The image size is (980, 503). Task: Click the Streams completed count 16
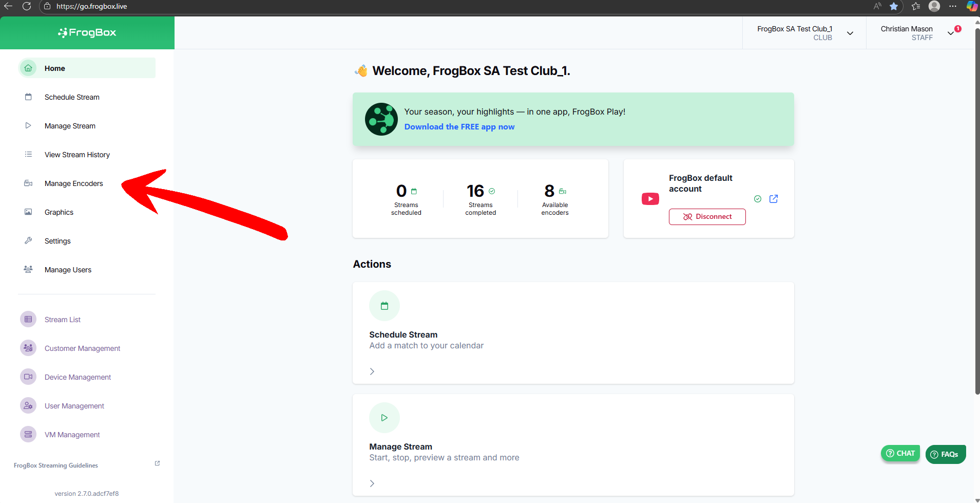click(x=475, y=191)
